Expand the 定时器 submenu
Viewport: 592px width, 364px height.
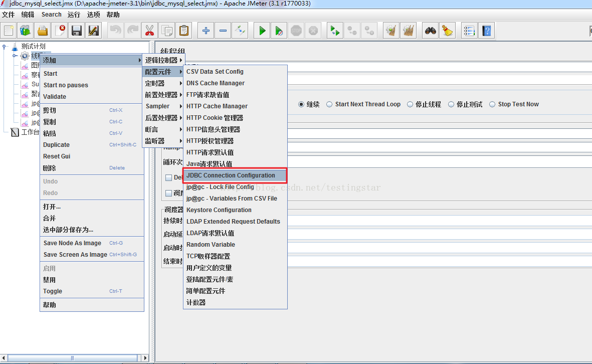click(163, 83)
